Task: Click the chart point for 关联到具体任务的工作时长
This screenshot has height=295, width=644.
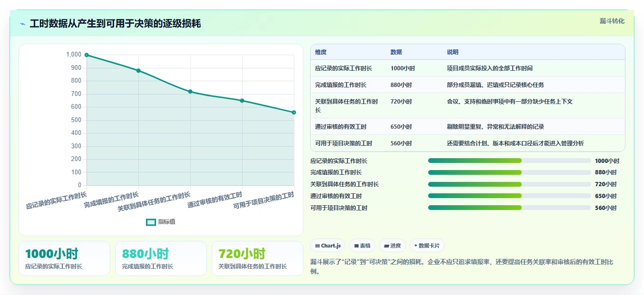Action: click(x=190, y=91)
